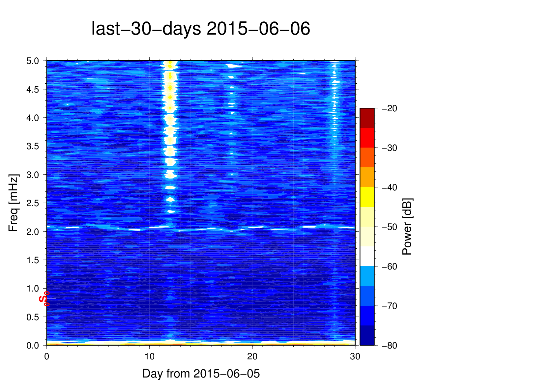Screen dimensions: 555x392
Task: Click the 'Power [dB]' colorbar label
Action: (x=407, y=227)
